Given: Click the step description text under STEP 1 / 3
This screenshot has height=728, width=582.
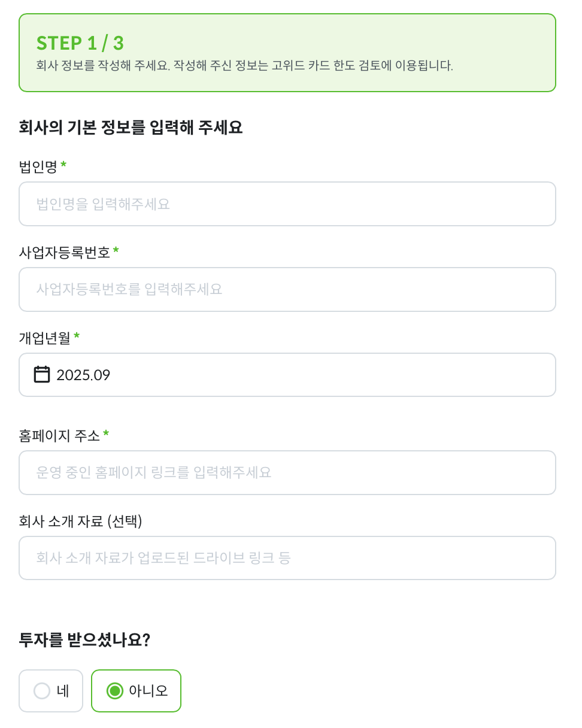Looking at the screenshot, I should (244, 66).
